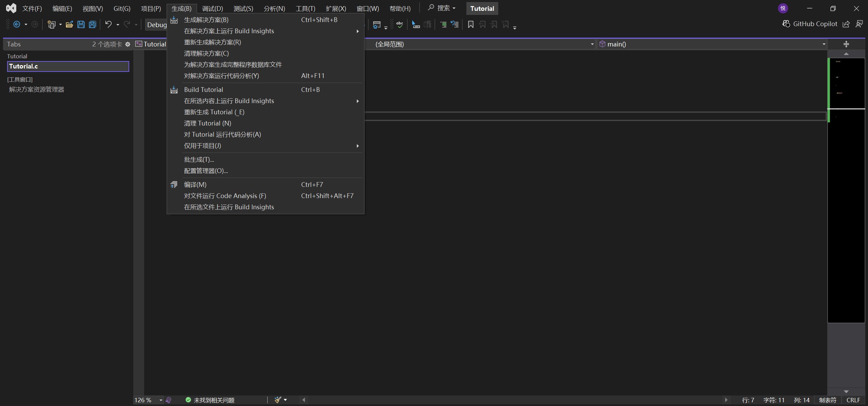868x406 pixels.
Task: Click the cursor selection toolbar icon
Action: coord(416,24)
